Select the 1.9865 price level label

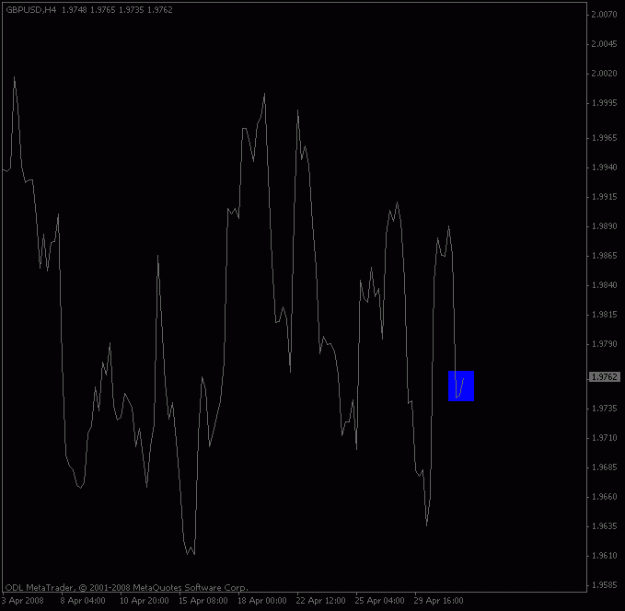pyautogui.click(x=604, y=256)
